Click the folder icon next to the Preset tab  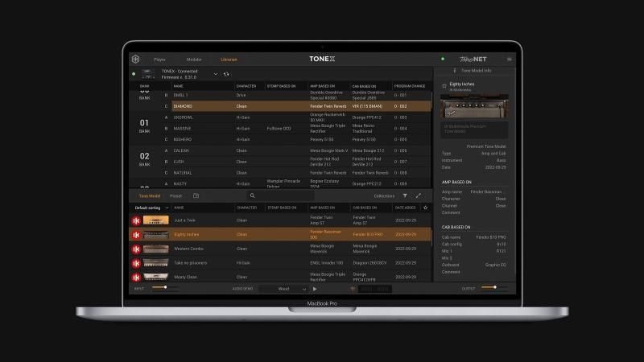click(196, 195)
